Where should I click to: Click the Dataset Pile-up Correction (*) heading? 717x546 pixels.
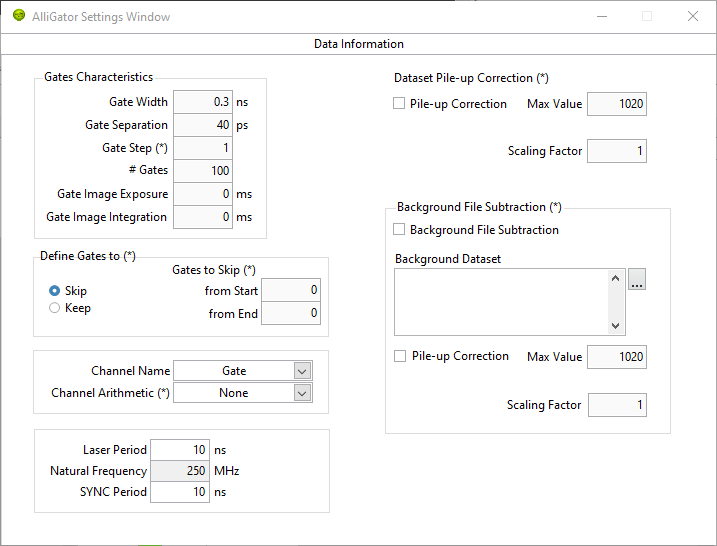point(471,78)
